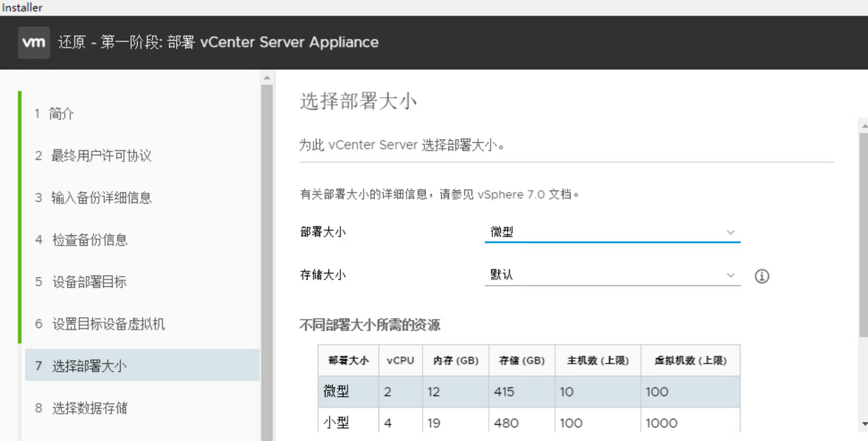
Task: Click the 内存 (GB) column header
Action: [456, 361]
